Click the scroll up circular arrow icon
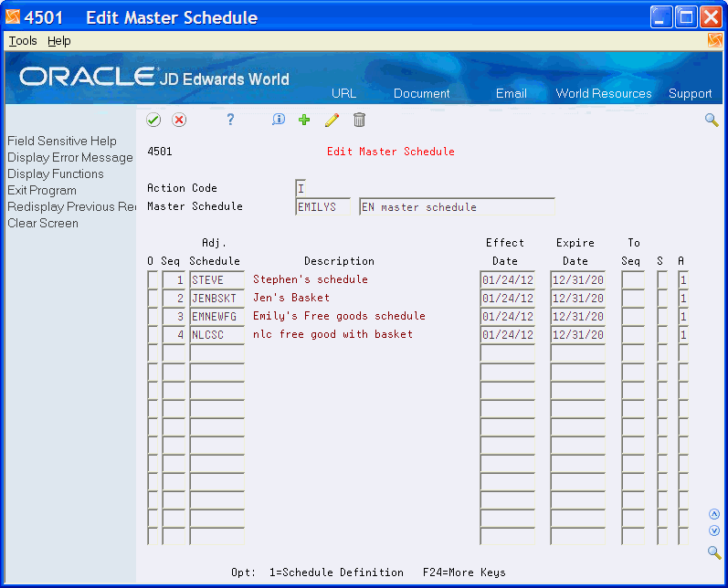728x588 pixels. point(714,514)
